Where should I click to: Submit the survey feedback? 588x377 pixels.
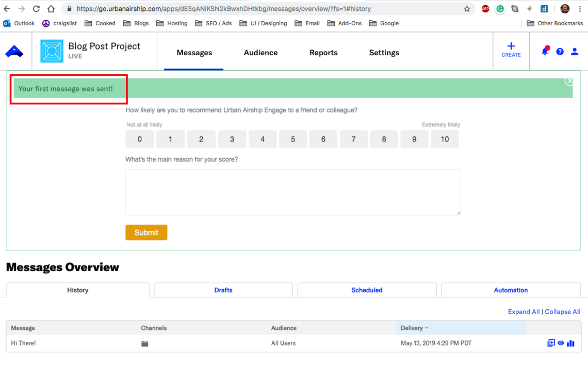tap(146, 232)
